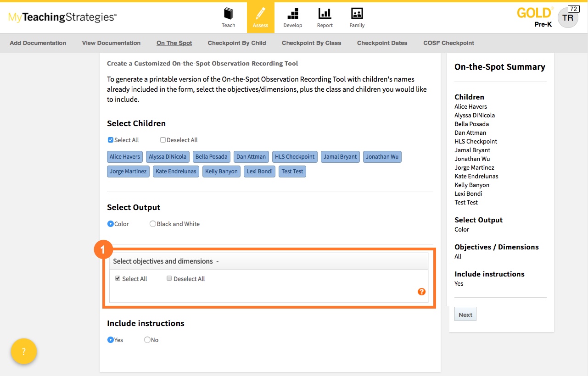Image resolution: width=588 pixels, height=376 pixels.
Task: Click the orange help question mark icon
Action: click(x=421, y=292)
